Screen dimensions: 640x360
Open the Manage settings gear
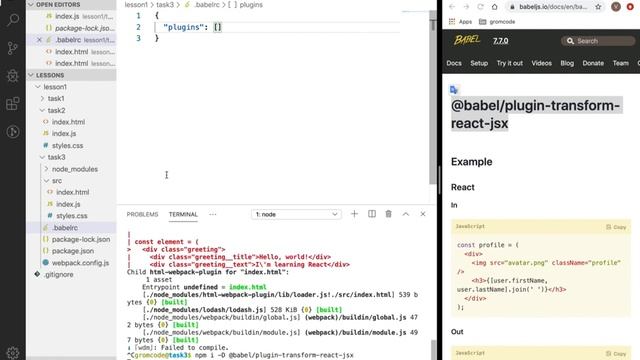pos(13,353)
